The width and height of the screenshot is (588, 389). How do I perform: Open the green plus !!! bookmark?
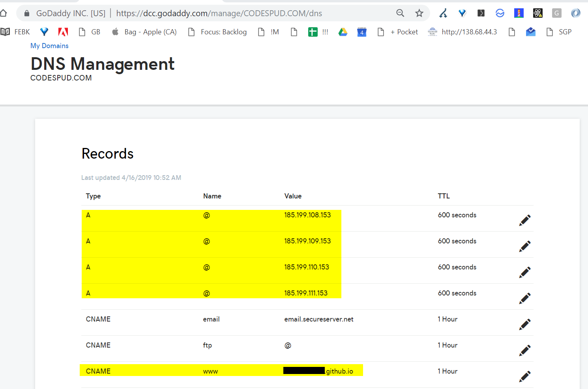[318, 32]
